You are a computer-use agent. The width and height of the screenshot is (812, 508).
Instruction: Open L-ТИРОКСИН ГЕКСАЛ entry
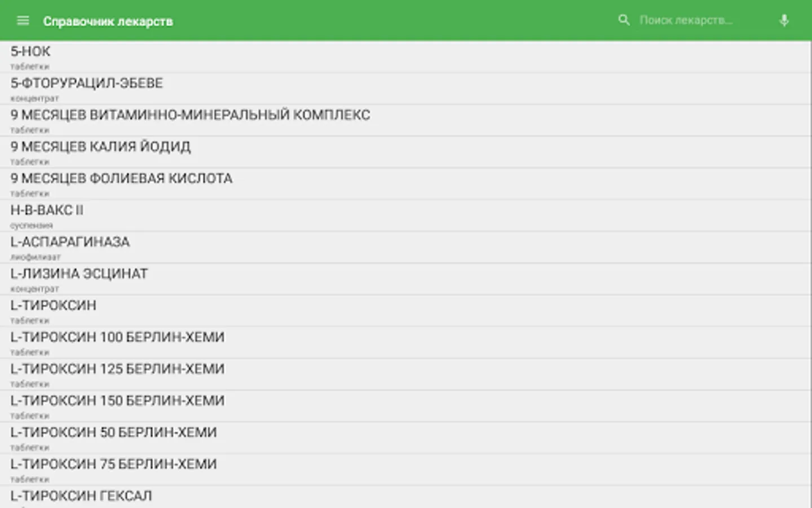pyautogui.click(x=406, y=497)
